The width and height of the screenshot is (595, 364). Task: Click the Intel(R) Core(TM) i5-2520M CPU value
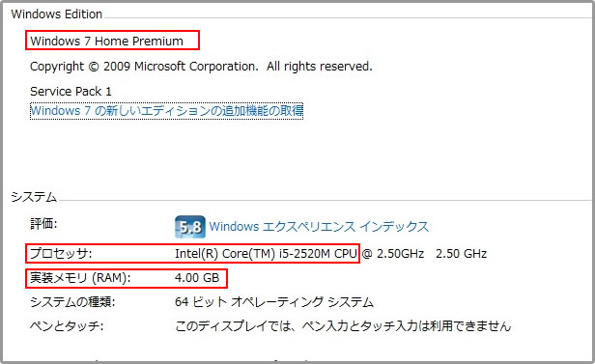(x=266, y=254)
